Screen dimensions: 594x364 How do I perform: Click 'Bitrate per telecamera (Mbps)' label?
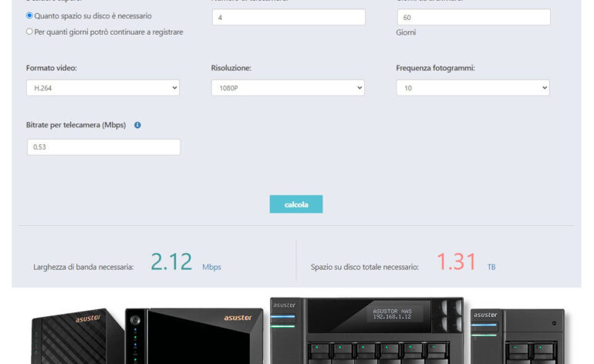[76, 125]
